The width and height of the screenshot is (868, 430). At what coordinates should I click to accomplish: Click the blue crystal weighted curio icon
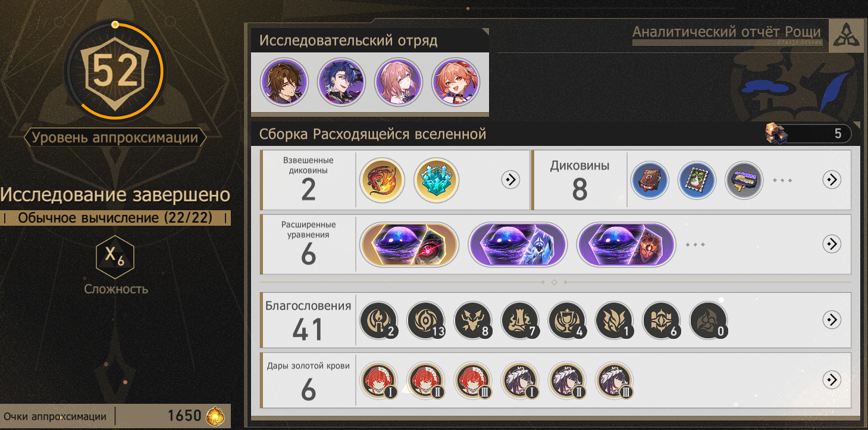(436, 180)
